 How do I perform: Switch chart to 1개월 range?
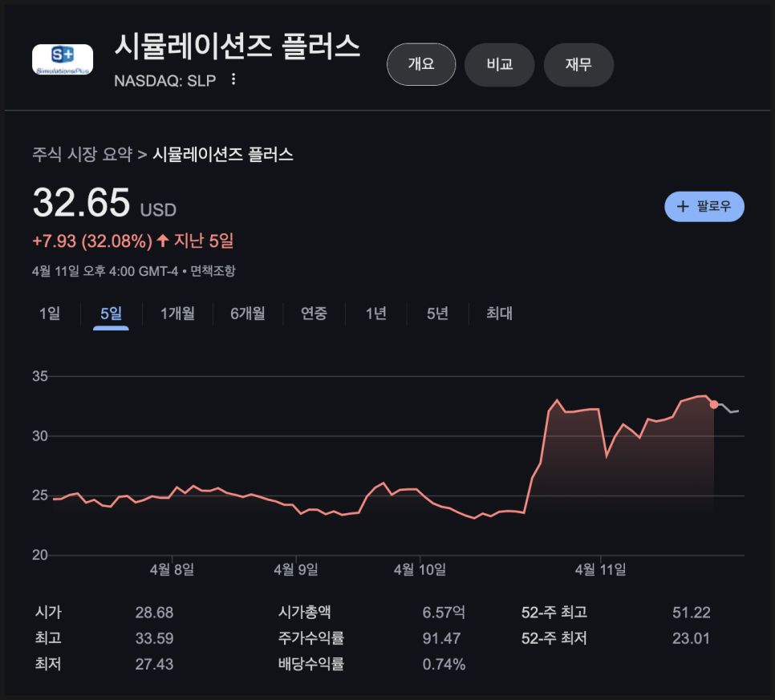click(177, 314)
